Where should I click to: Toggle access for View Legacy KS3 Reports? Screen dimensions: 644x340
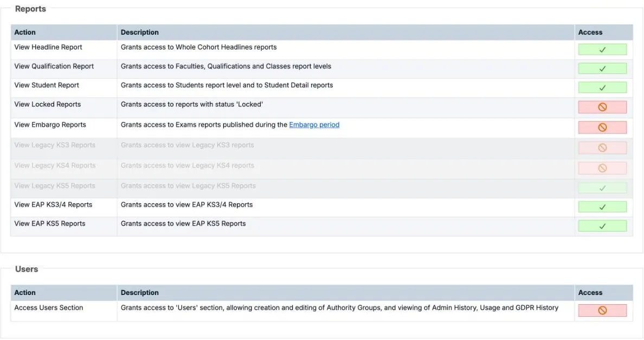[x=602, y=148]
